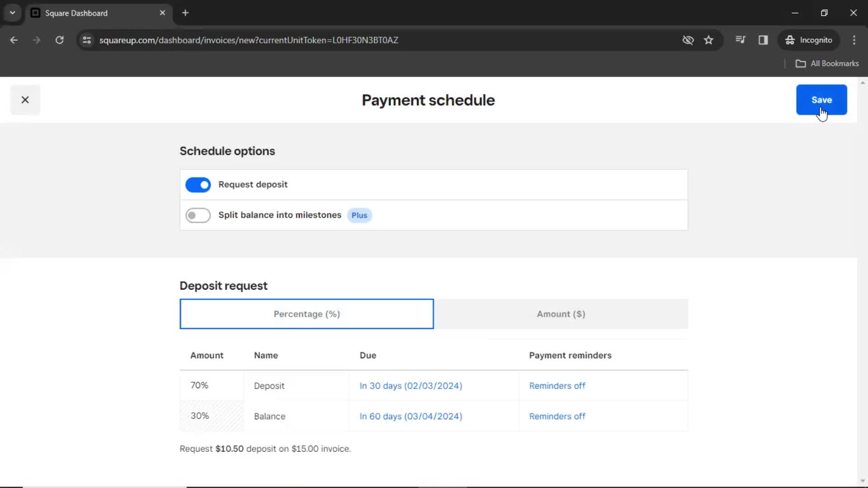Open balance due date In 60 days link

pyautogui.click(x=411, y=416)
